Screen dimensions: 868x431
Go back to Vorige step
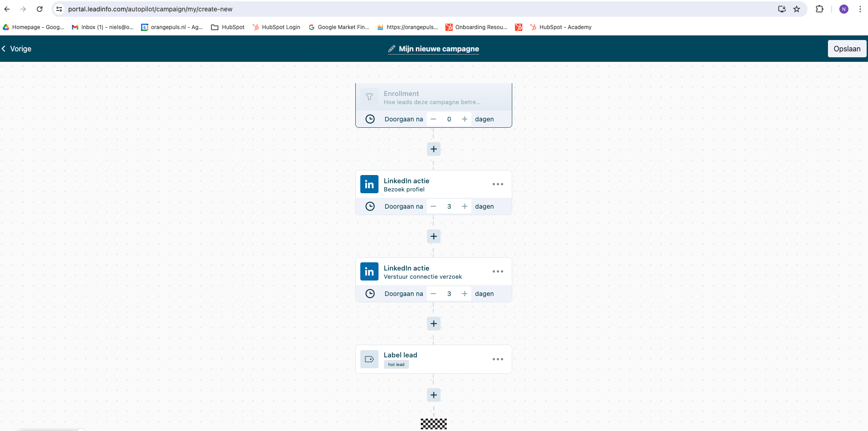pyautogui.click(x=16, y=49)
